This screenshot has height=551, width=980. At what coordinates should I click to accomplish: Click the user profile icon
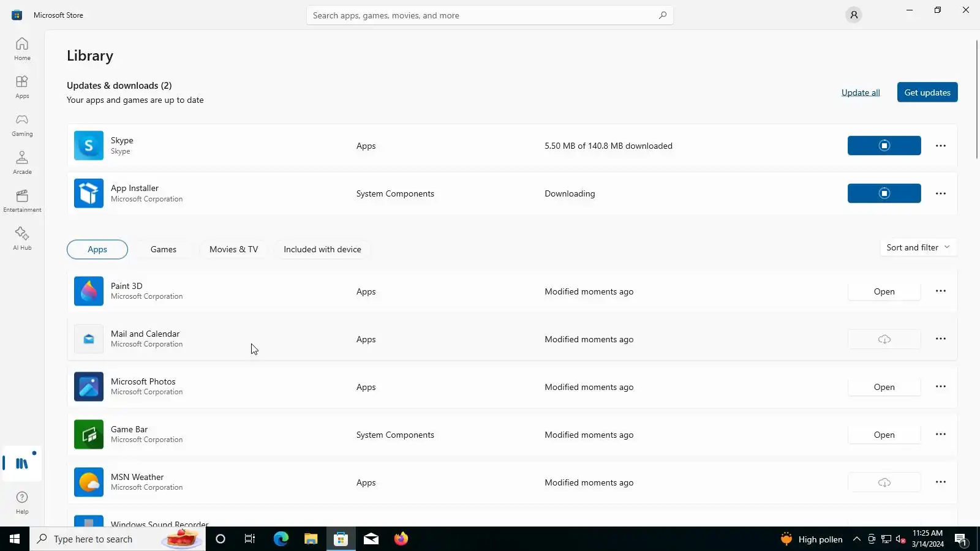coord(854,15)
